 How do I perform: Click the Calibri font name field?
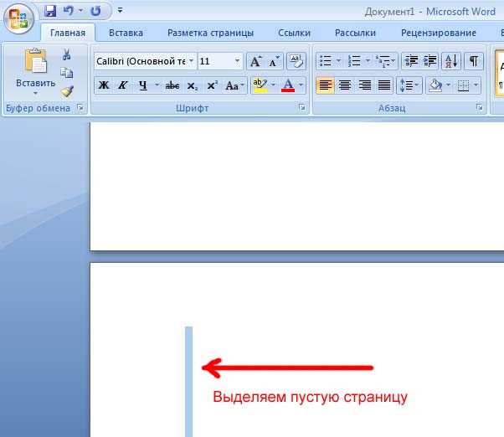(141, 61)
